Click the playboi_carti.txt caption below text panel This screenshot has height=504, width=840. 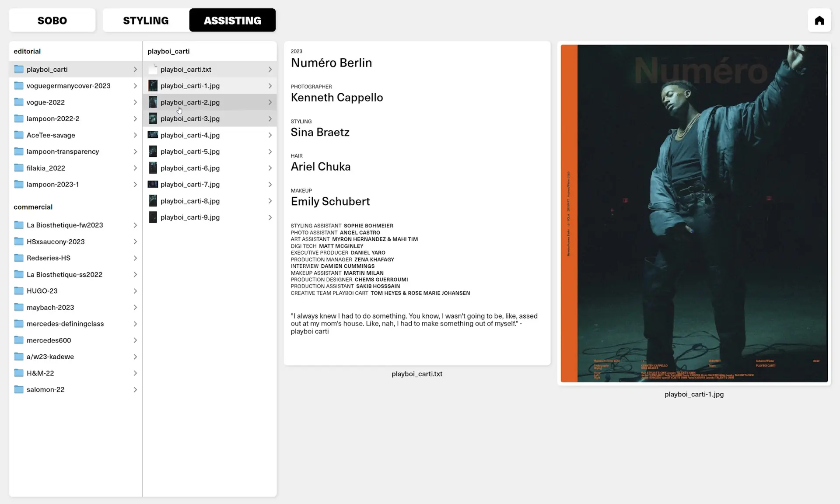pos(417,374)
